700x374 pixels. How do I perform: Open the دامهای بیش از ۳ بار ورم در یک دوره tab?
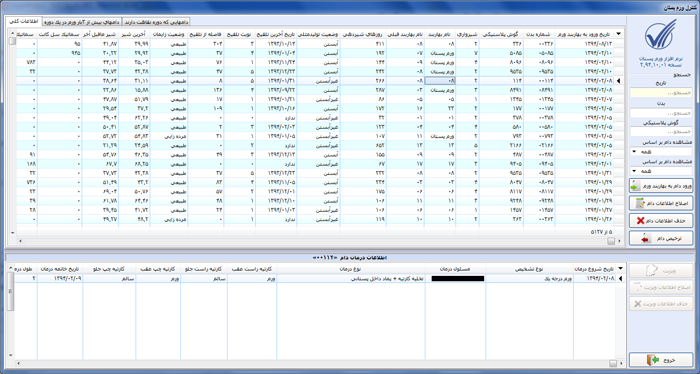[x=81, y=22]
